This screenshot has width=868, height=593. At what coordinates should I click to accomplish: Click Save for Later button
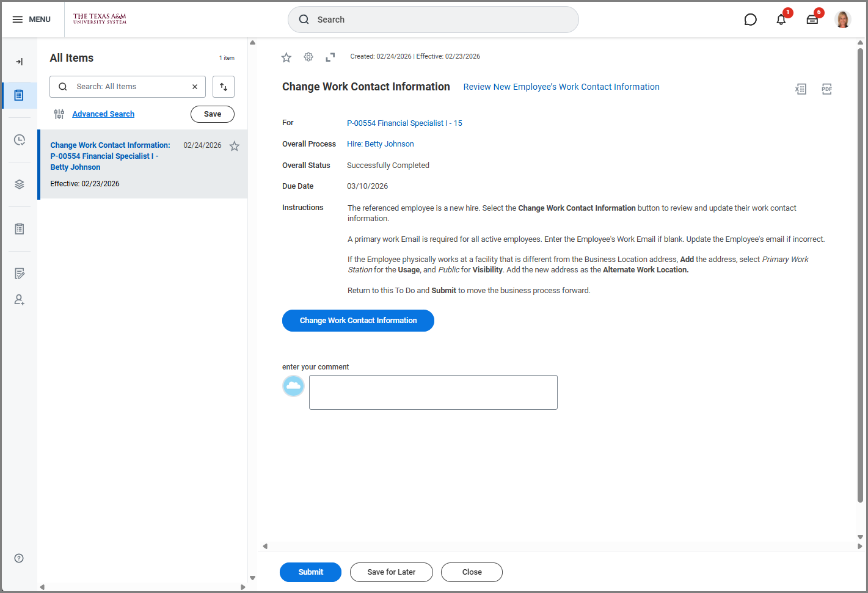point(391,572)
